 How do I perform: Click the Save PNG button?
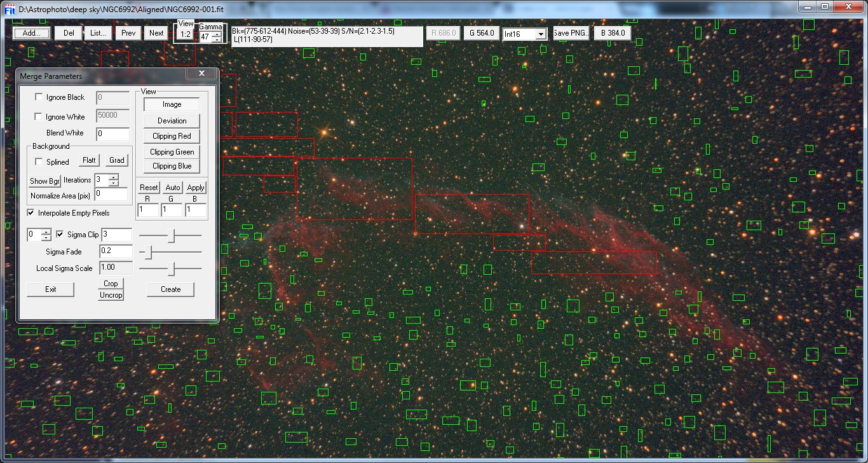(x=571, y=33)
